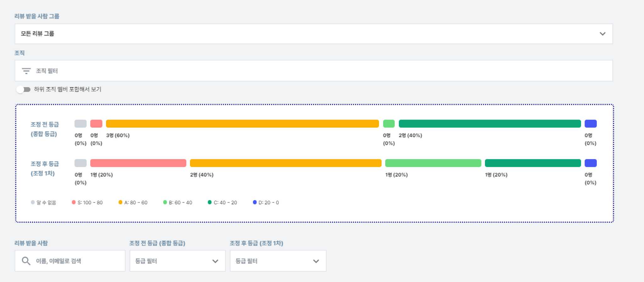Click the 조직 필터 input field
Viewport: 644px width, 282px height.
[x=314, y=70]
